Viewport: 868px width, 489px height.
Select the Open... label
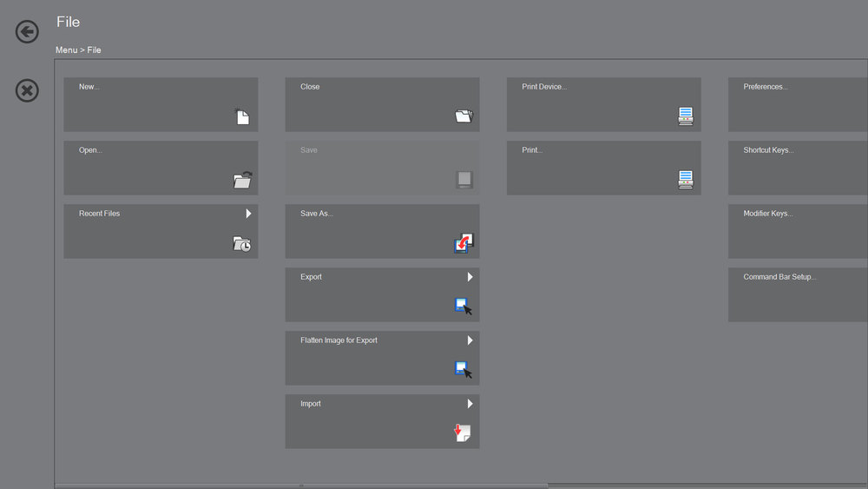point(90,150)
